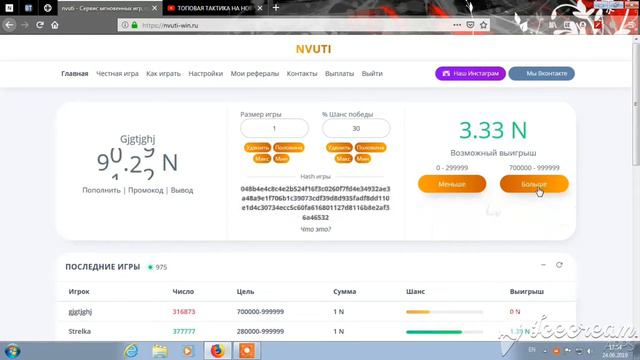This screenshot has width=640, height=360.
Task: Click Мин under Размер игры
Action: [281, 158]
